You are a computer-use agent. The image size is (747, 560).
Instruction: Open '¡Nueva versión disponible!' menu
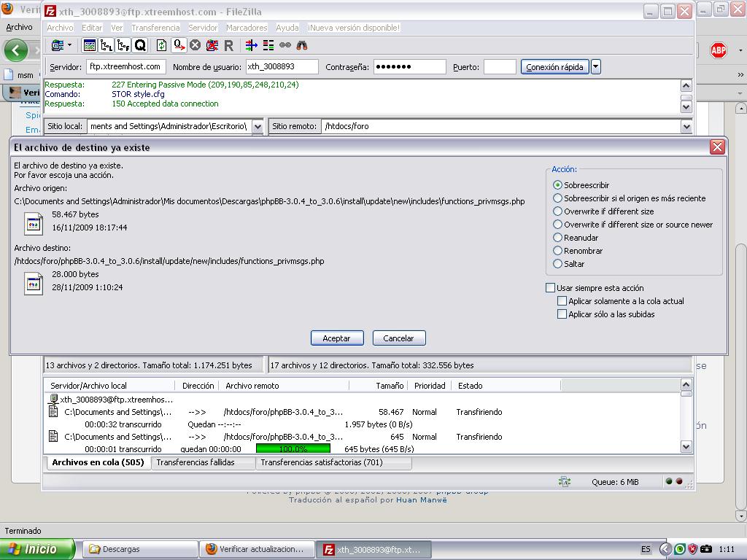click(x=354, y=28)
